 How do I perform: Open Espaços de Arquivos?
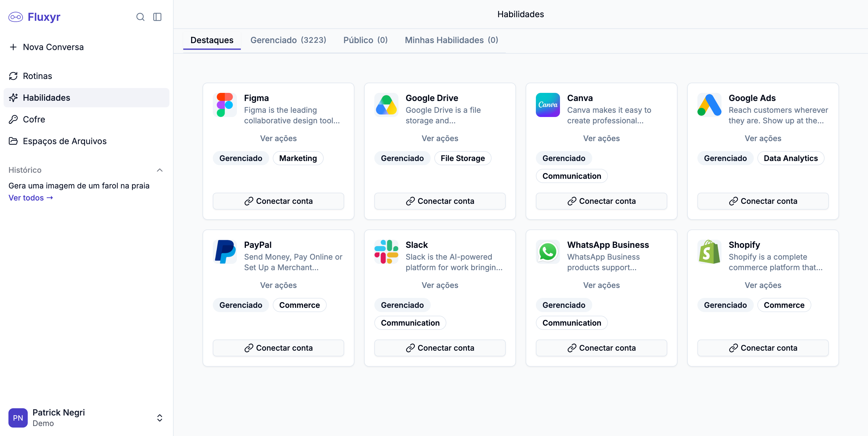(86, 141)
